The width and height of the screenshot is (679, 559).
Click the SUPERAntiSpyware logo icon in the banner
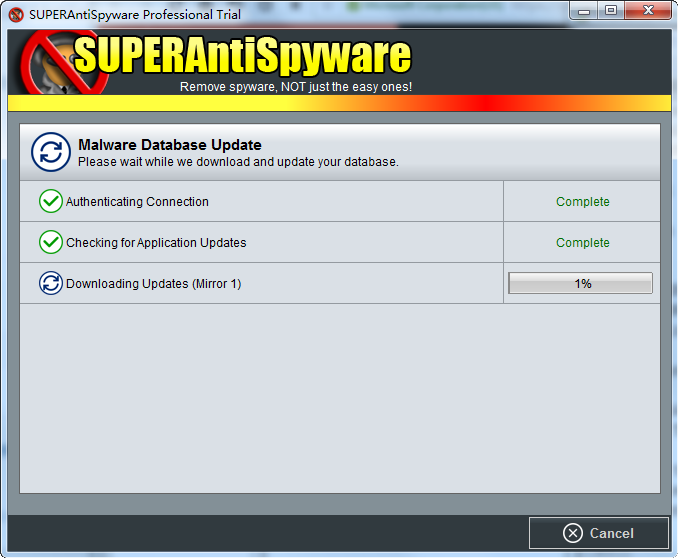point(64,63)
